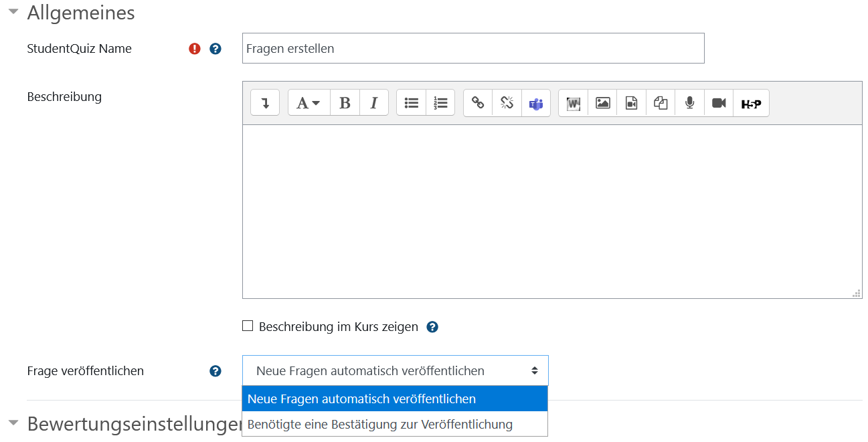Image resolution: width=868 pixels, height=442 pixels.
Task: Collapse the Allgemeines section
Action: [13, 11]
